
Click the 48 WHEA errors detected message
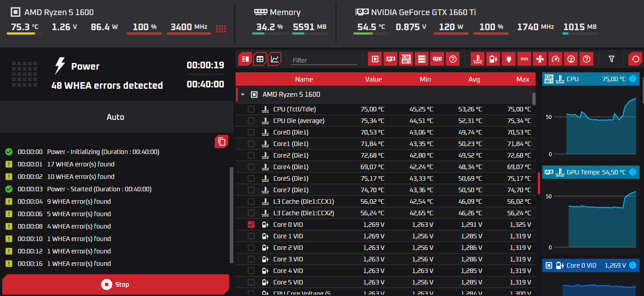(107, 85)
